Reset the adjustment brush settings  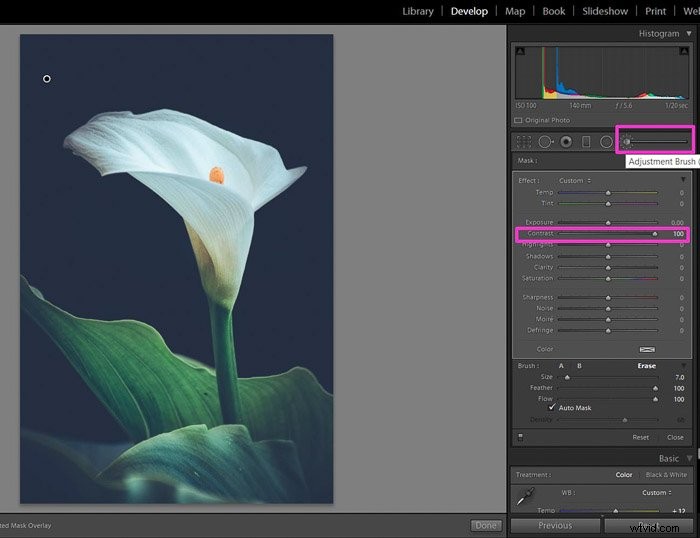[x=640, y=437]
